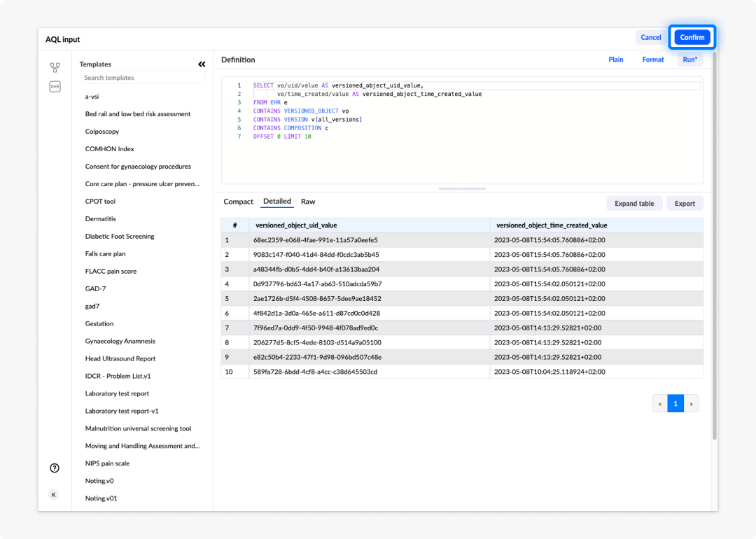Switch definition to Plain view
The height and width of the screenshot is (539, 756).
[616, 59]
